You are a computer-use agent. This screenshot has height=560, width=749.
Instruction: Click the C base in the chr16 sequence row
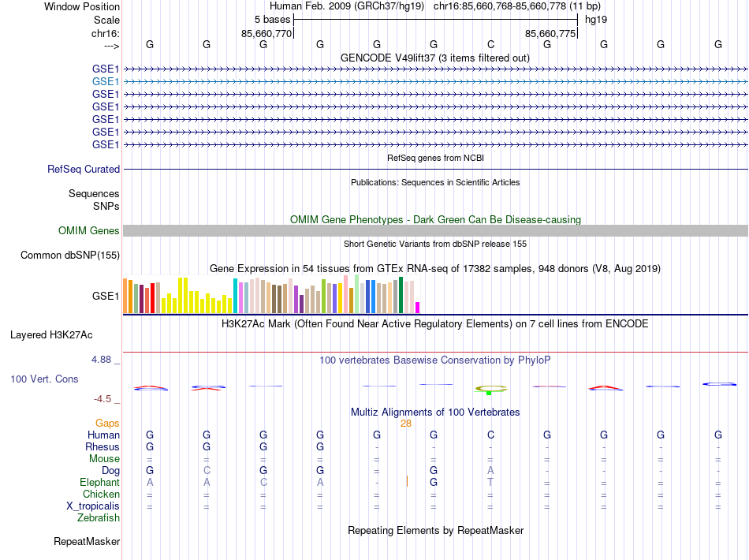[x=490, y=44]
